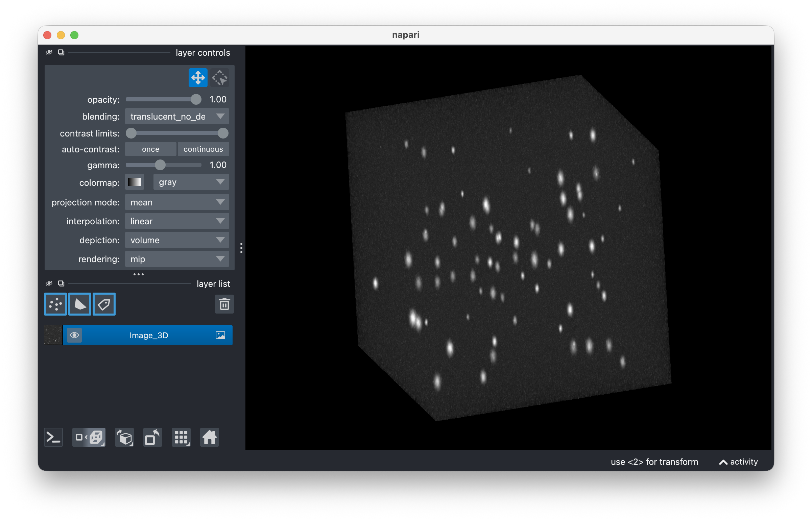Hide the layer list panel

click(x=49, y=283)
